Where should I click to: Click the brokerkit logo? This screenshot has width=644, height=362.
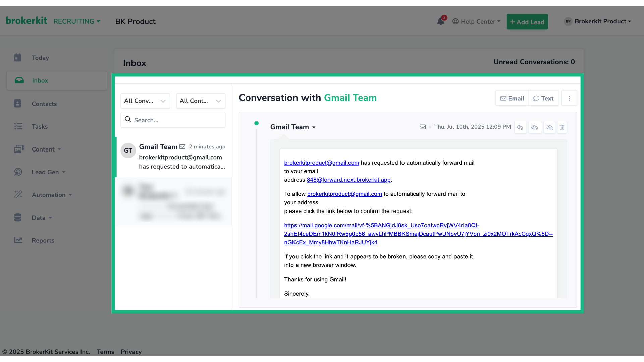click(26, 21)
